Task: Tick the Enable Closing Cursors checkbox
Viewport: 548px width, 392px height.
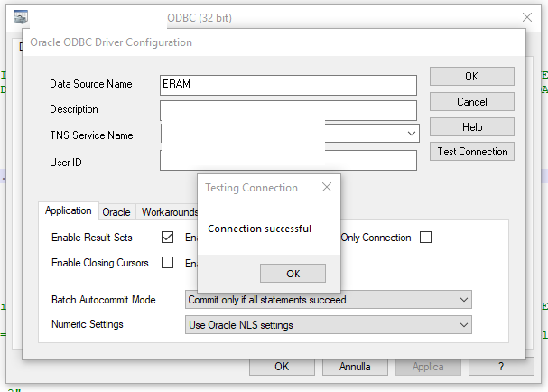Action: pos(167,263)
